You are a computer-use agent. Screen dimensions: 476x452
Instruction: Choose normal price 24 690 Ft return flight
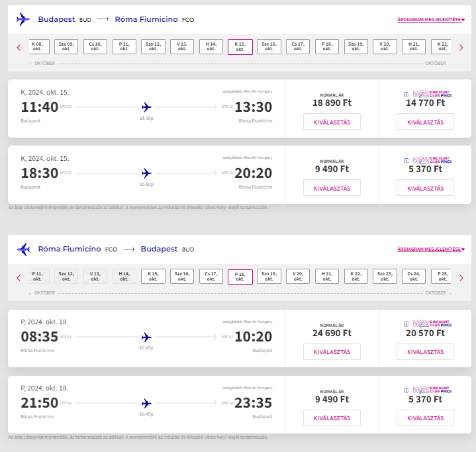332,352
